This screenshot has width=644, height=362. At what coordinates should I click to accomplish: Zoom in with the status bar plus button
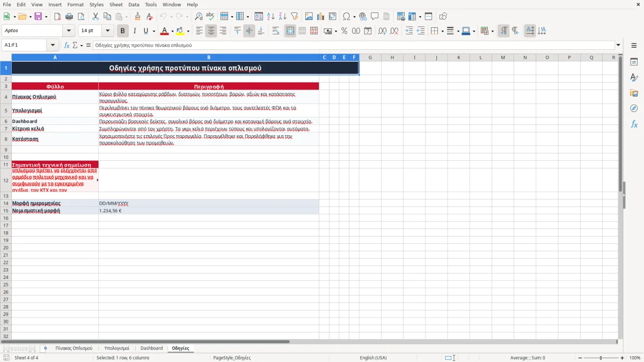click(x=623, y=358)
